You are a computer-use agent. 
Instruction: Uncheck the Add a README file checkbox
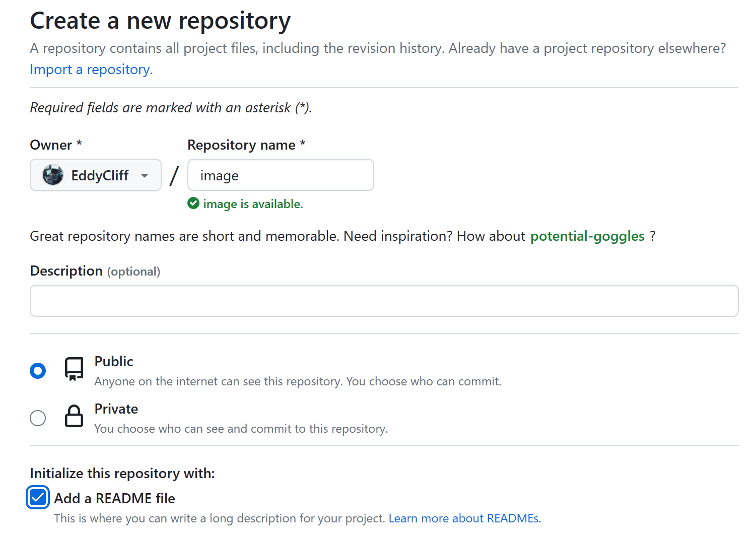click(38, 498)
